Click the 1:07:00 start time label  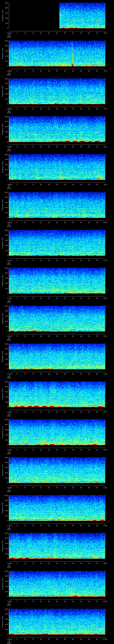coord(9,147)
